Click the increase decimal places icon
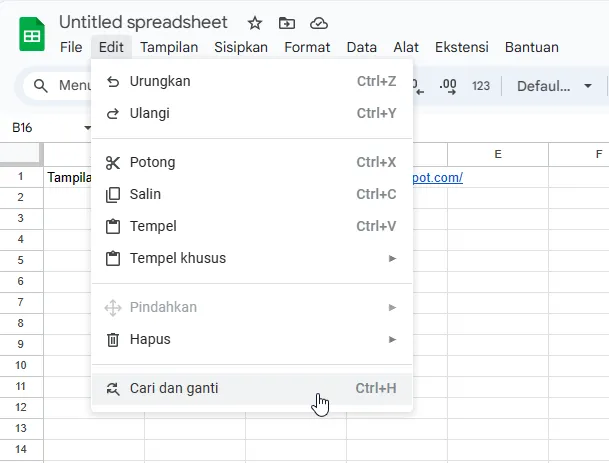This screenshot has width=609, height=463. [448, 86]
